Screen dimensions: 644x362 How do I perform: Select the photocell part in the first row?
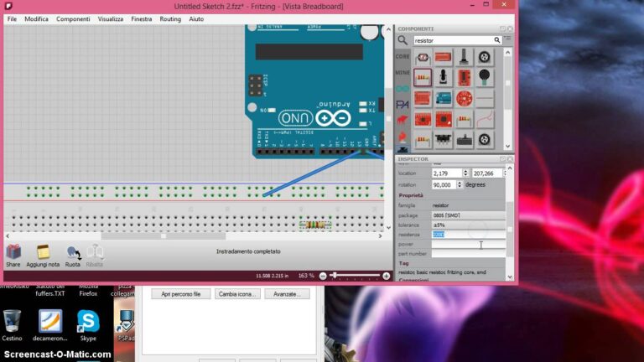[423, 58]
